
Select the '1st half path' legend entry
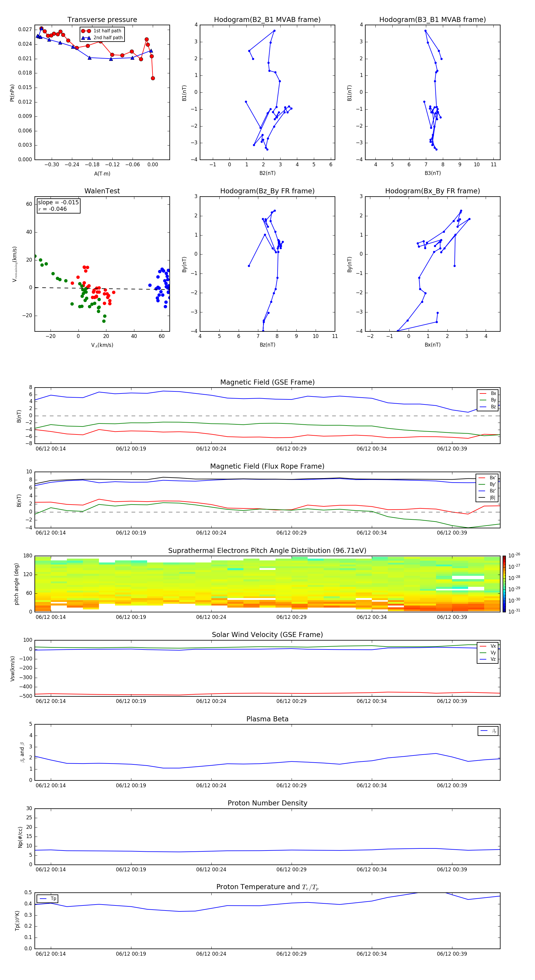(x=102, y=31)
